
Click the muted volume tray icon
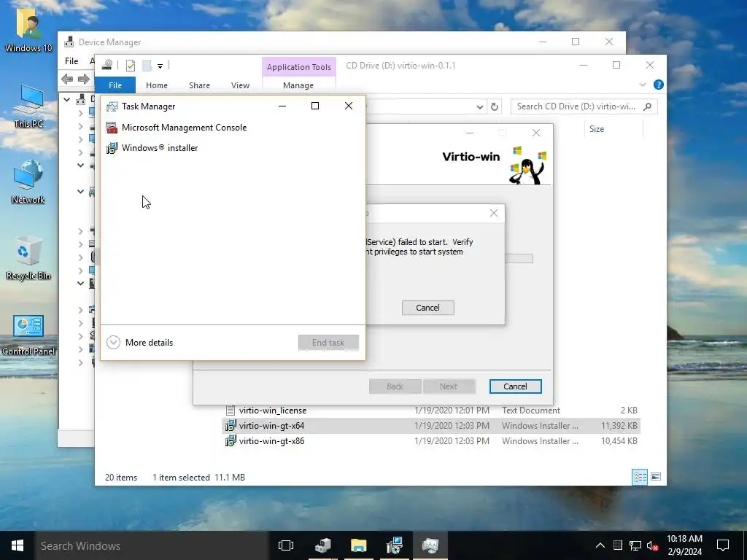click(653, 545)
